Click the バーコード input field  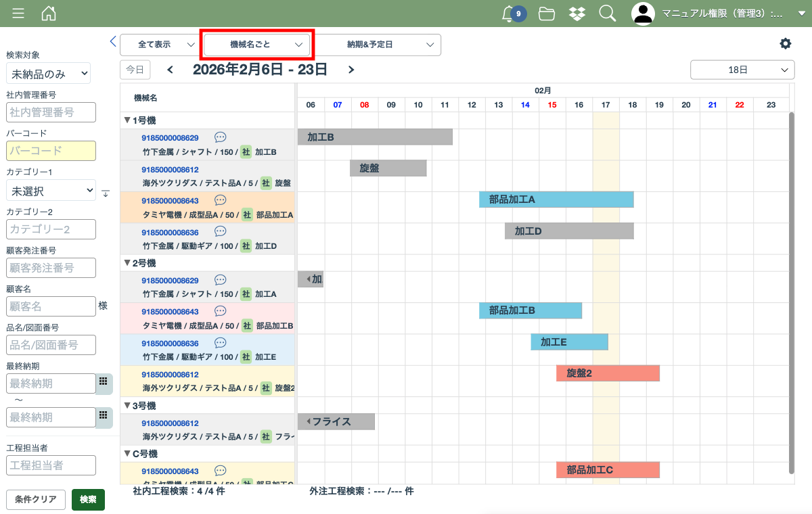(51, 151)
